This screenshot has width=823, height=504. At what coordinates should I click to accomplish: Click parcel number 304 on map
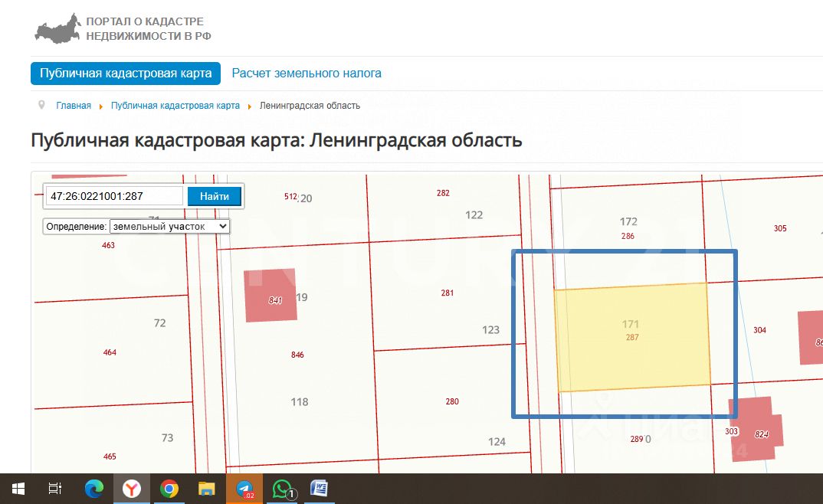point(759,330)
